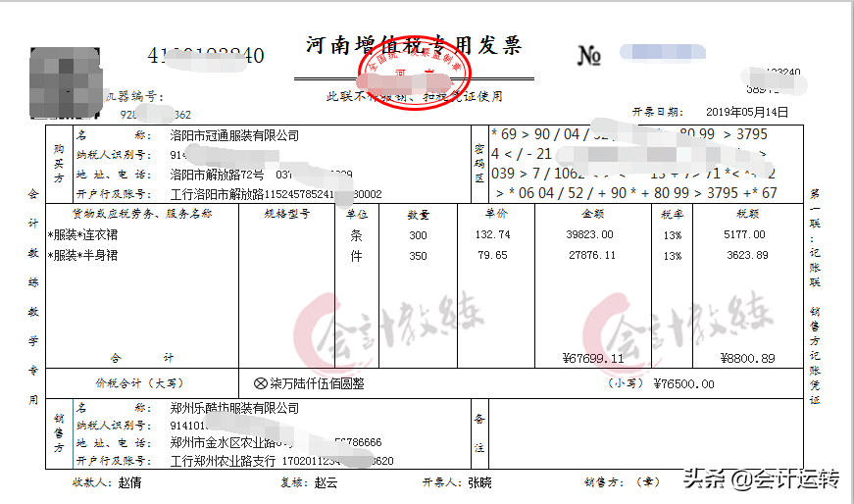854x504 pixels.
Task: Click issuer name 张晓
Action: click(x=479, y=482)
